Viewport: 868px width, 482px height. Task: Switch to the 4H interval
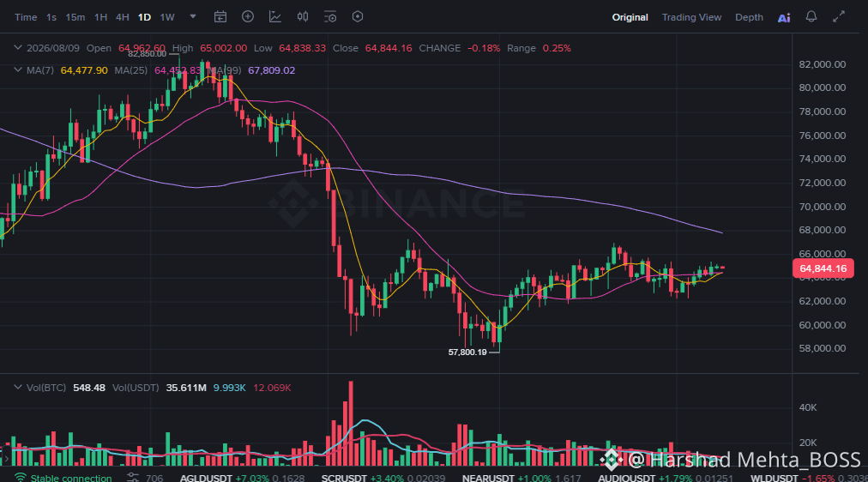(123, 17)
